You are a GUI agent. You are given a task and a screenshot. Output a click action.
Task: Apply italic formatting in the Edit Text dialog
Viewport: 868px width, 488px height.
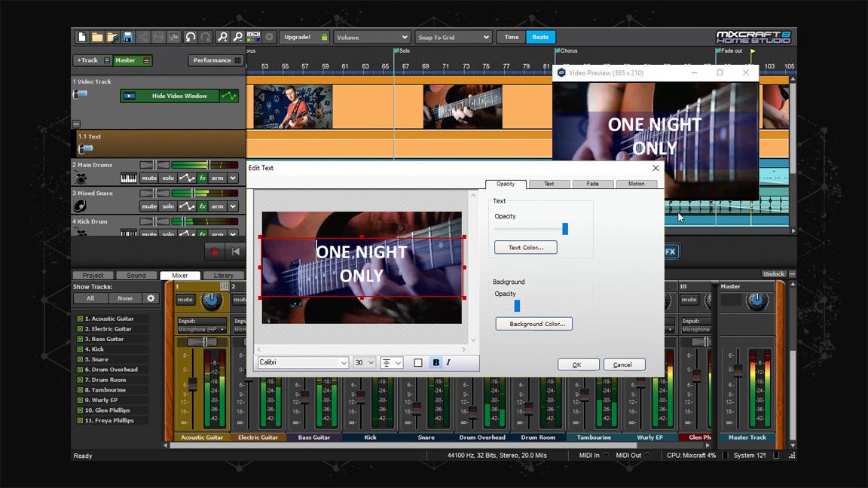coord(448,362)
